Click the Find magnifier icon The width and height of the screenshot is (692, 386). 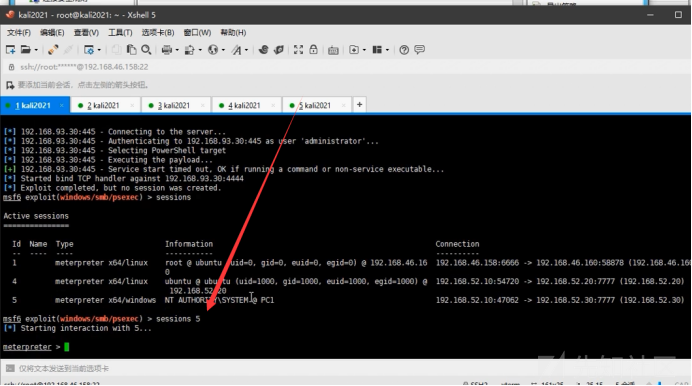(146, 50)
